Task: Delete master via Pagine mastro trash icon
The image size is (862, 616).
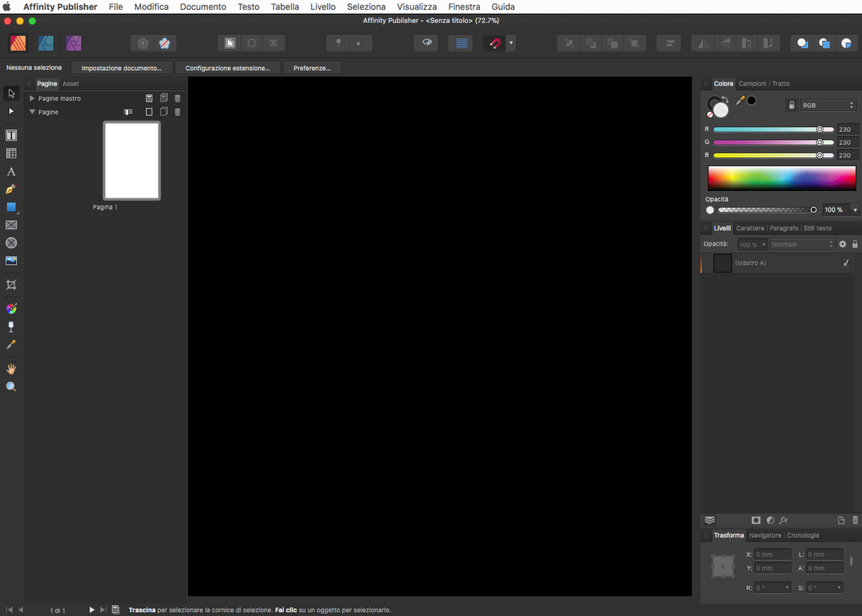Action: [x=178, y=99]
